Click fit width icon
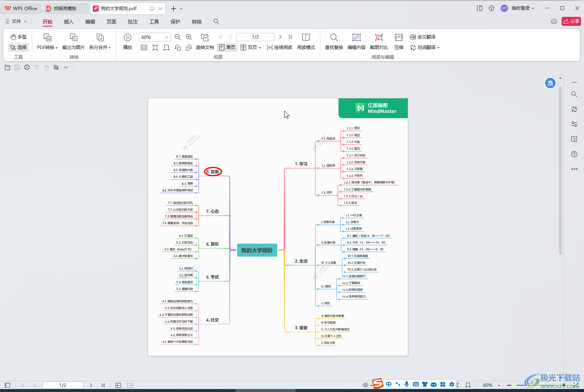 click(166, 48)
